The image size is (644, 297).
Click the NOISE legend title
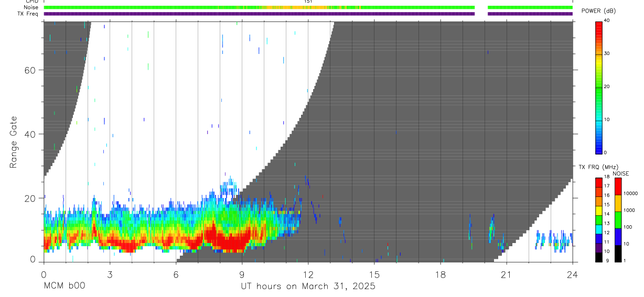tap(620, 173)
